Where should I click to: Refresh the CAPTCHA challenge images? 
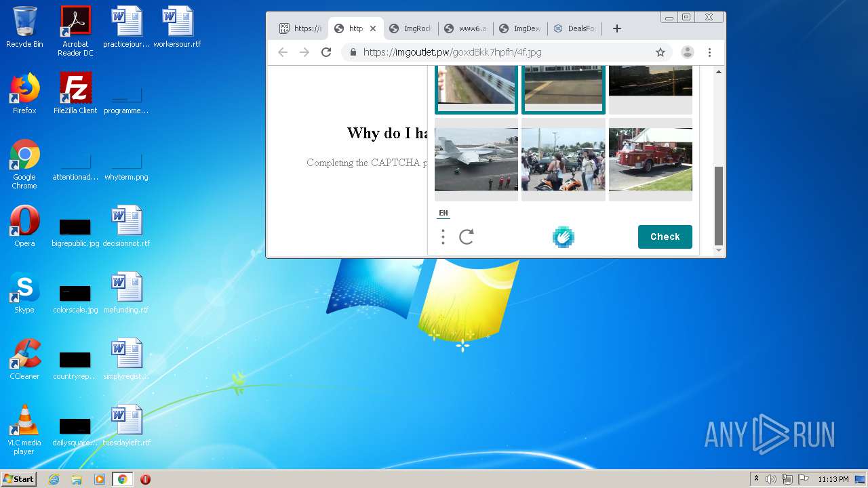467,237
